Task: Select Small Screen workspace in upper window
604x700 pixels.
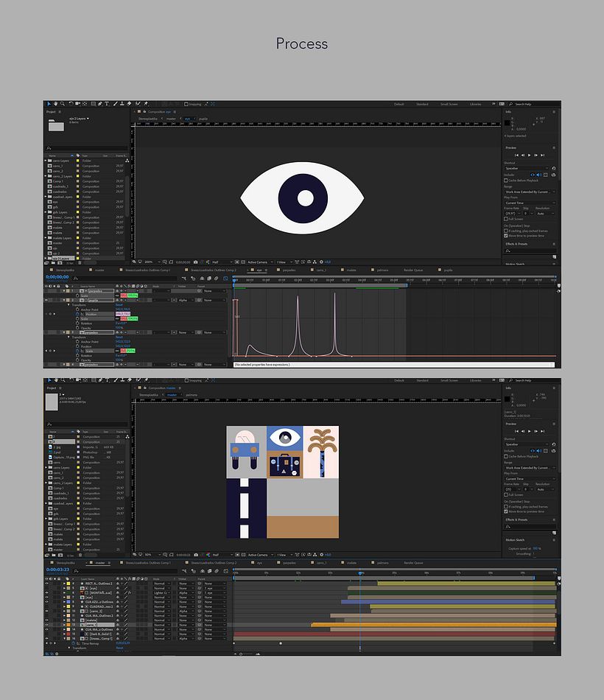Action: click(x=449, y=104)
